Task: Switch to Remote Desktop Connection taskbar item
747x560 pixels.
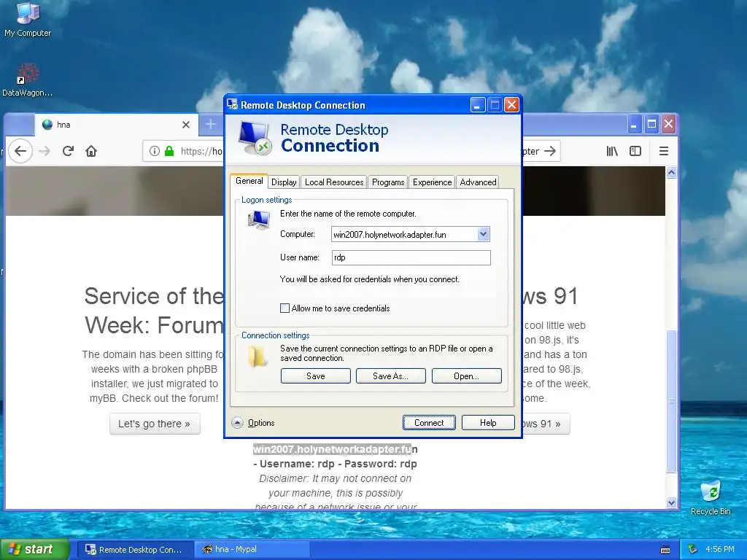Action: (x=134, y=550)
